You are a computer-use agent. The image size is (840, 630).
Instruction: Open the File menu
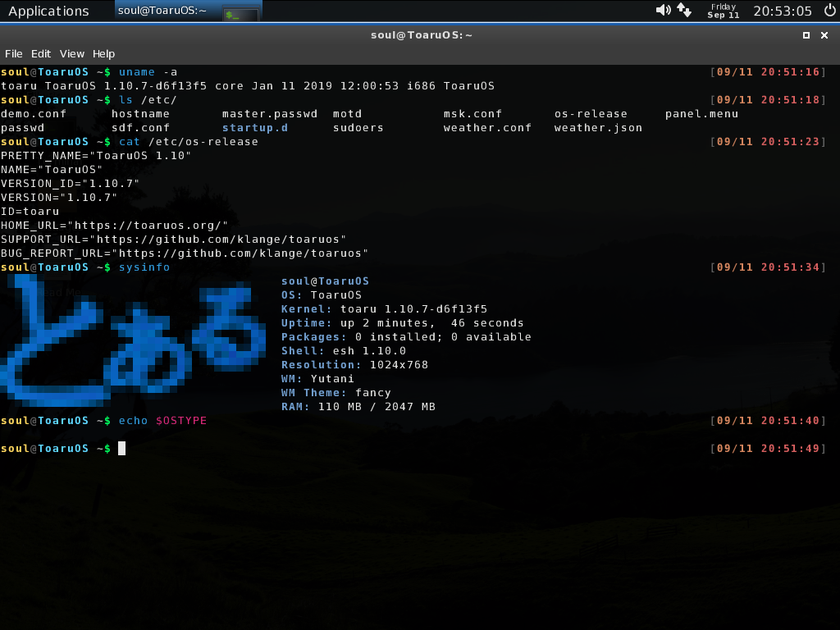pyautogui.click(x=14, y=53)
